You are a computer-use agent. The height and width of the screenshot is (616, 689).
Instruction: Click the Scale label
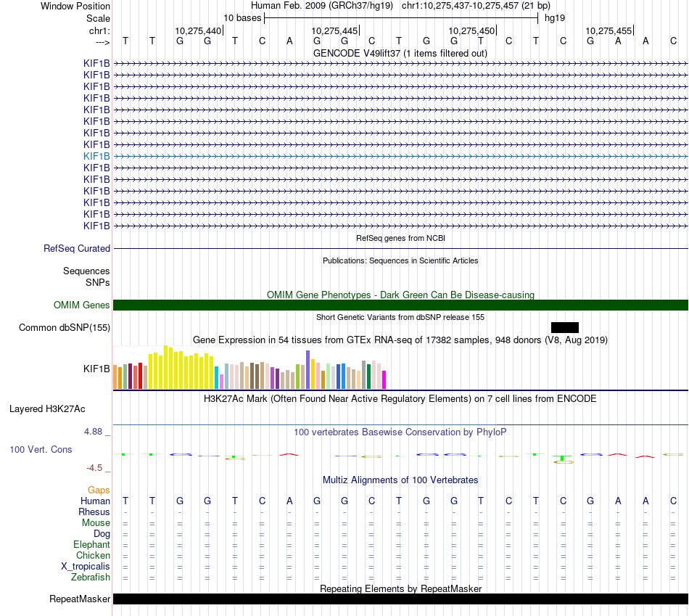(x=98, y=18)
